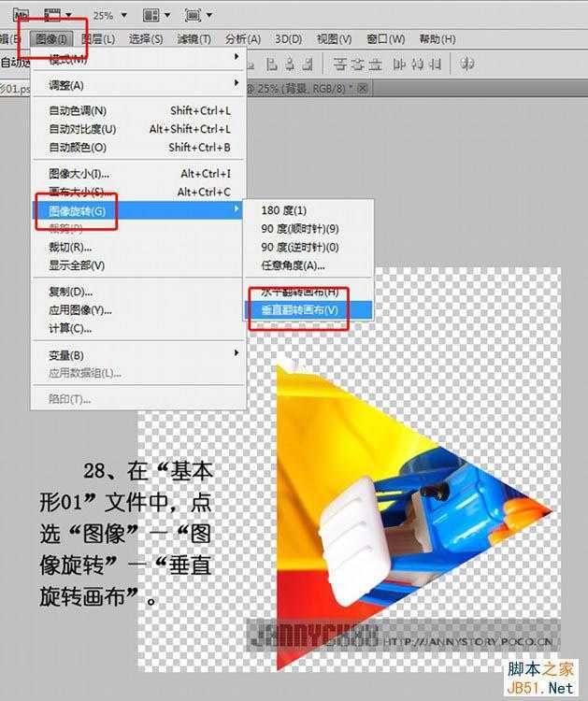Switch to the 25% (背景, RGB/8) document tab

tap(308, 89)
